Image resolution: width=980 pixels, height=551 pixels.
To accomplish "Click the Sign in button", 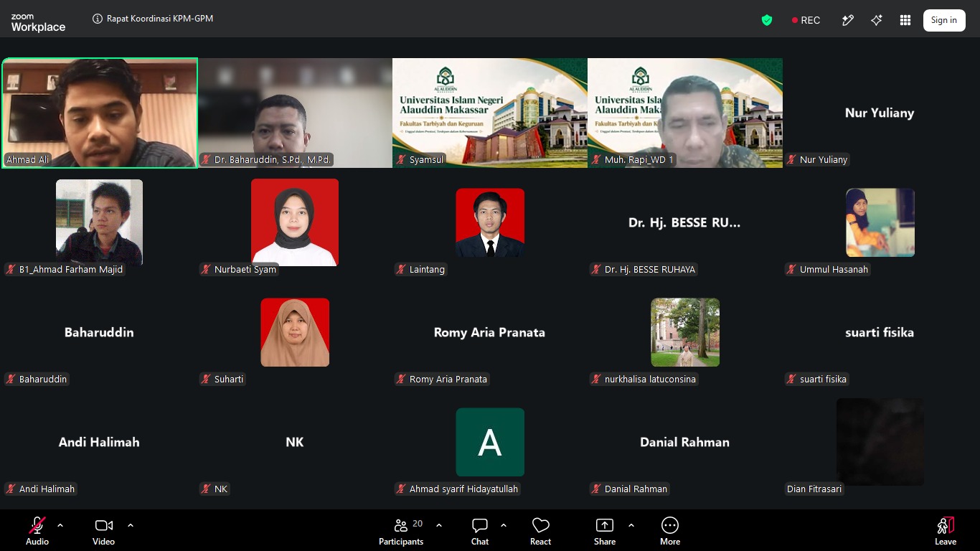I will tap(944, 20).
